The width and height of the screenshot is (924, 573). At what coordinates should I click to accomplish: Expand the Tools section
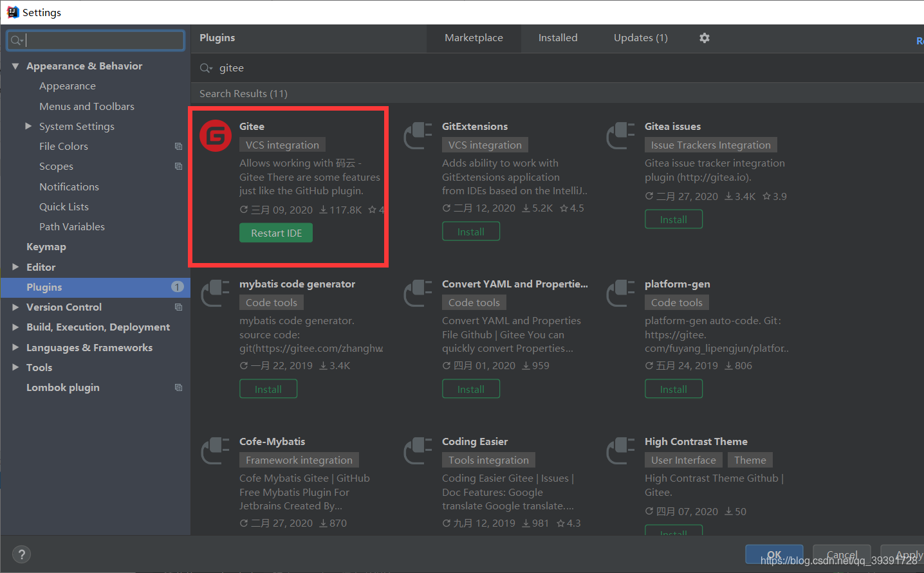(15, 367)
